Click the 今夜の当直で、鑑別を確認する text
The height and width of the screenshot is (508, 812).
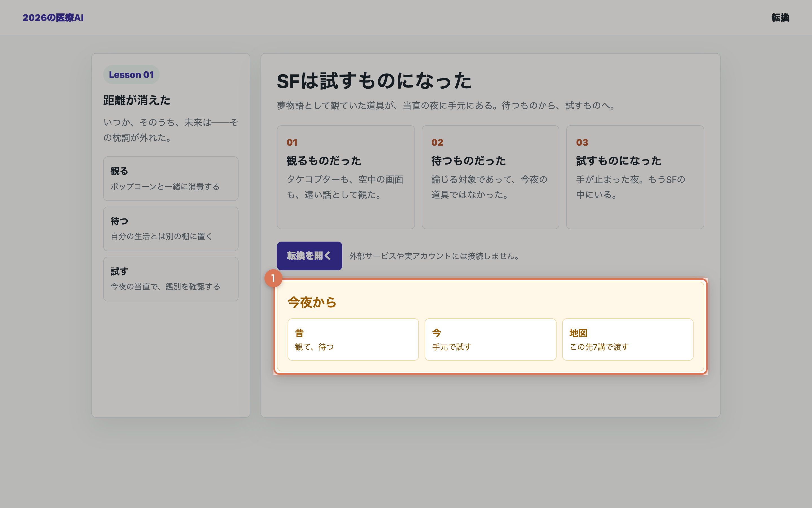[166, 286]
